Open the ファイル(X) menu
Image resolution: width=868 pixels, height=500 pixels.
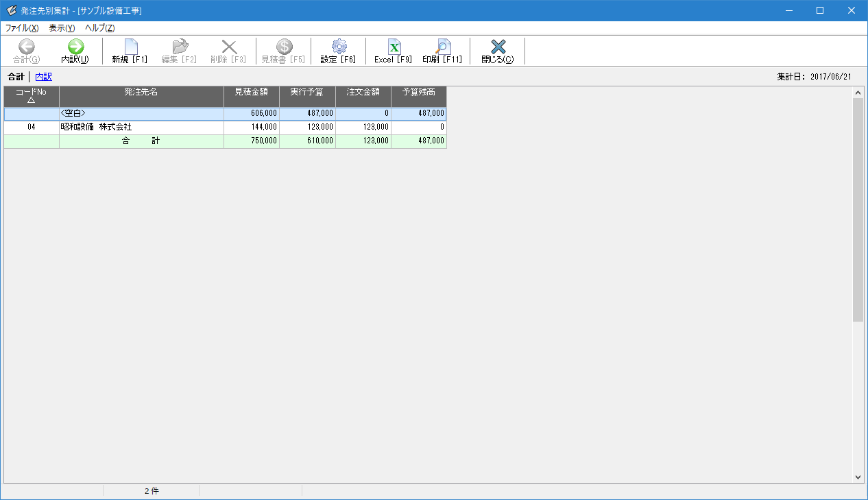(22, 28)
